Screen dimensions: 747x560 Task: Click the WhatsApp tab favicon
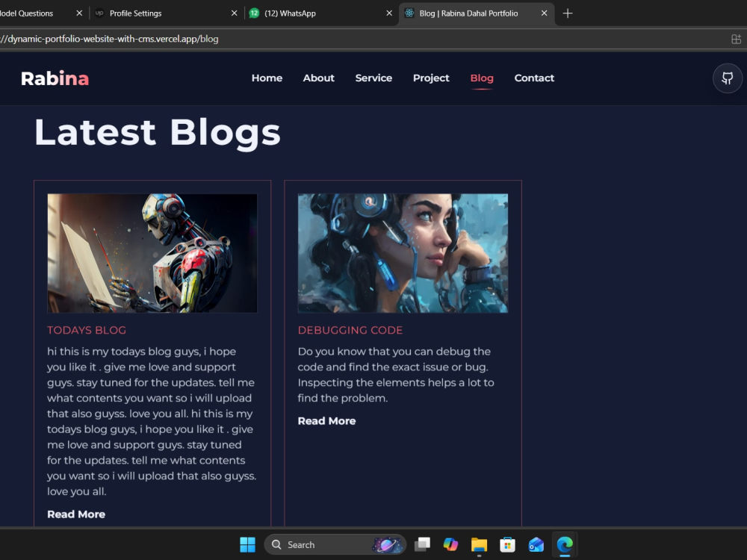254,13
